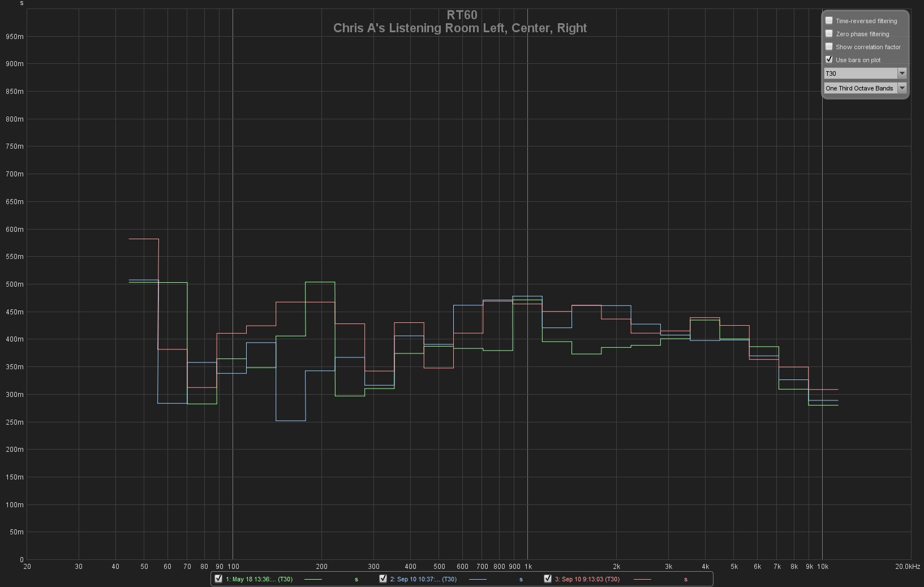Click the Time-reversed filtering label text
Viewport: 924px width, 587px height.
pyautogui.click(x=866, y=21)
